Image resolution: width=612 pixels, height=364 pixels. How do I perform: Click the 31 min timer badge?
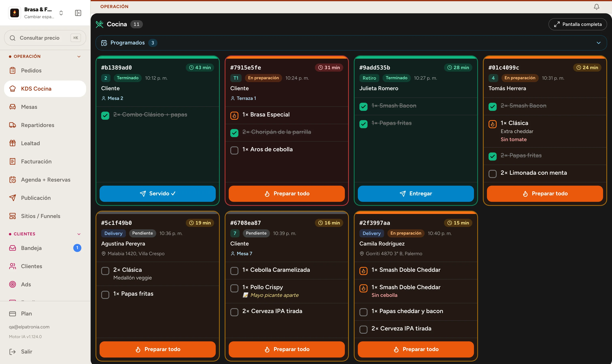[x=329, y=68]
